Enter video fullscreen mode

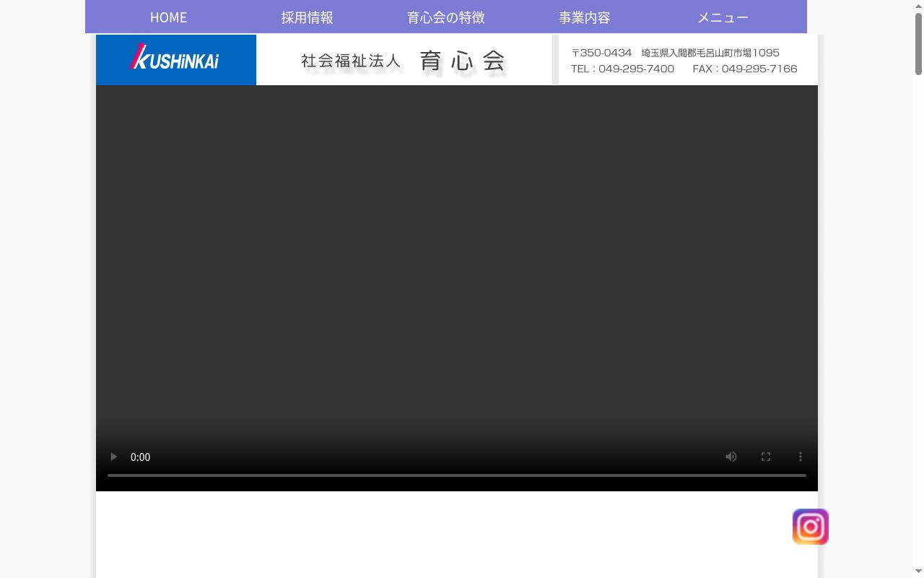(766, 457)
